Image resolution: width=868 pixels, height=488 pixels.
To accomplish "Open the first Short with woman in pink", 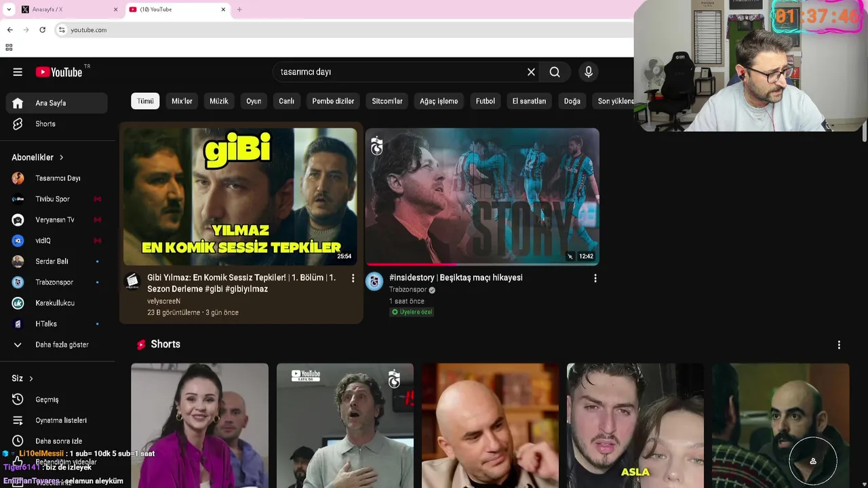I will click(x=199, y=426).
